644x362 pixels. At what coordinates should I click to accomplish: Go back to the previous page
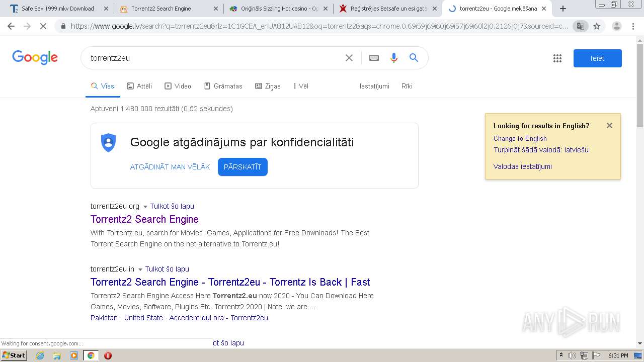(11, 26)
